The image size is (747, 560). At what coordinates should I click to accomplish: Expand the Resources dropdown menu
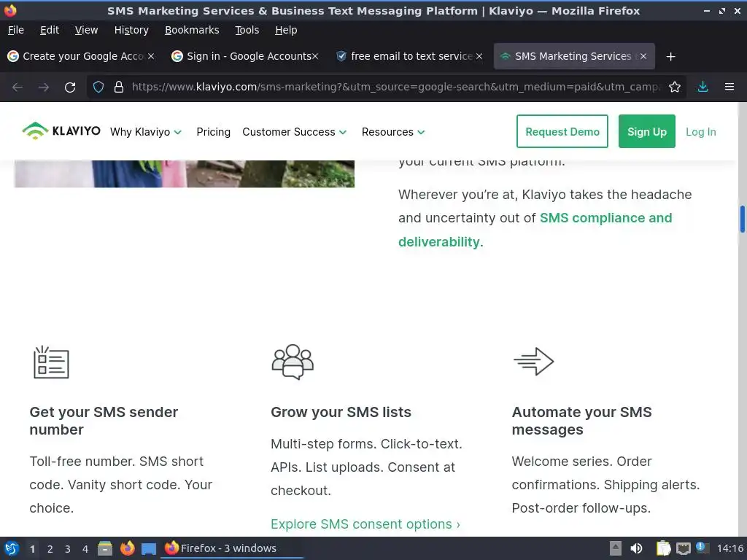(x=392, y=132)
